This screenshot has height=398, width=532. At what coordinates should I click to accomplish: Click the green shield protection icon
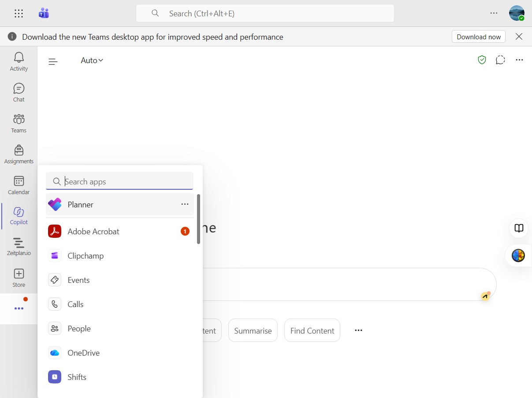tap(482, 60)
